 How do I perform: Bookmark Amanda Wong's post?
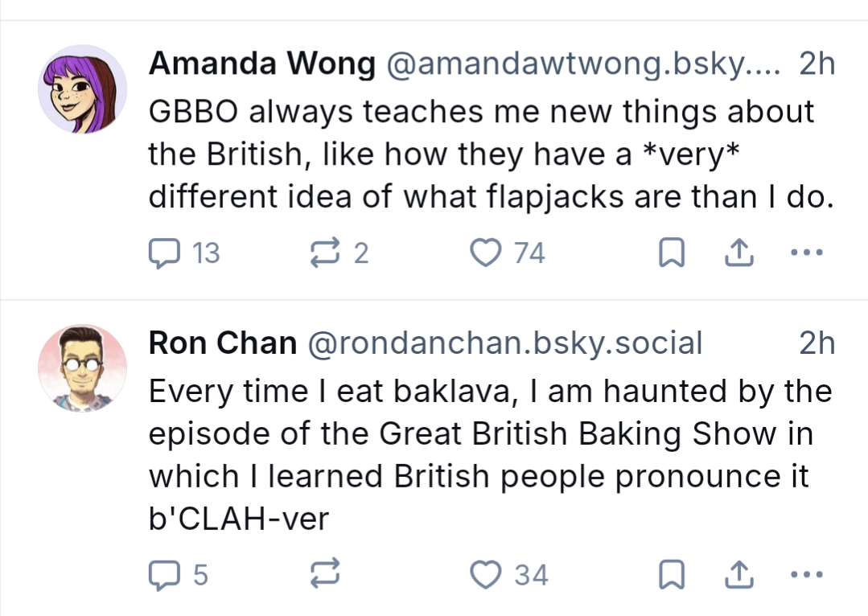669,254
